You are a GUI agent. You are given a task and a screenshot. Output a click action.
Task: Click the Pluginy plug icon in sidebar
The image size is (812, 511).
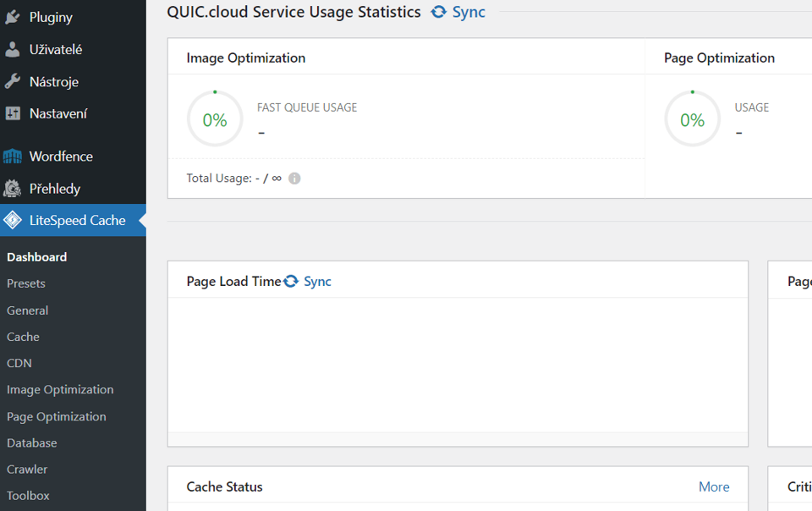pyautogui.click(x=13, y=17)
